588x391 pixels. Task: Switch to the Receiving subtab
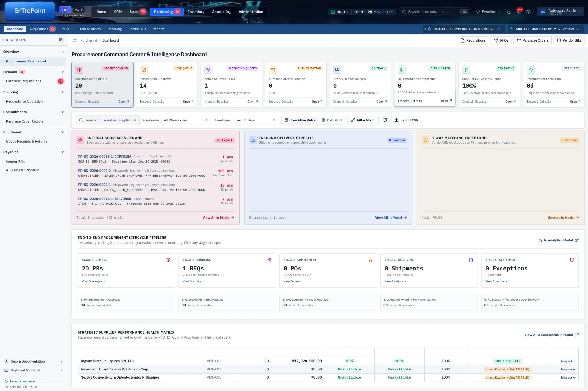point(115,29)
